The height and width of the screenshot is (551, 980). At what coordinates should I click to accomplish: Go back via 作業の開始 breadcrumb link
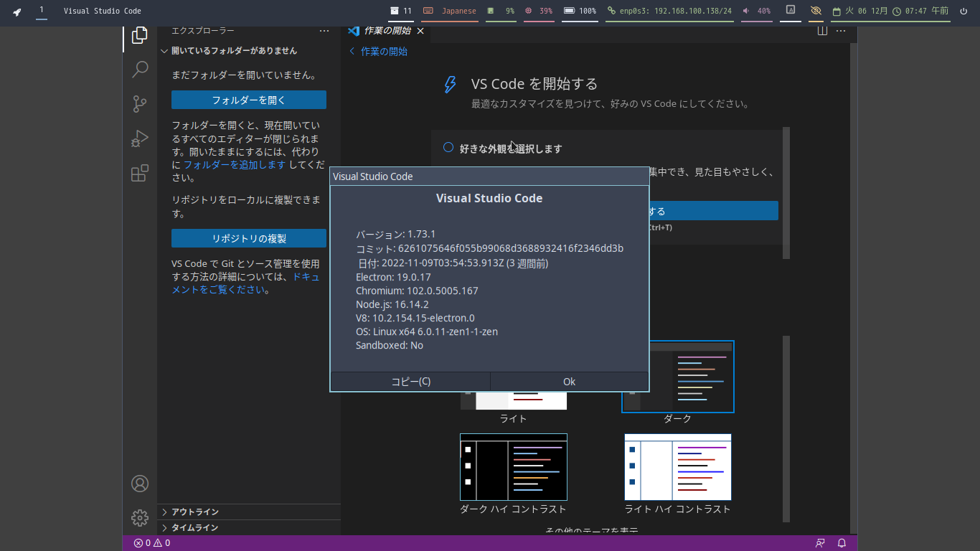(378, 51)
